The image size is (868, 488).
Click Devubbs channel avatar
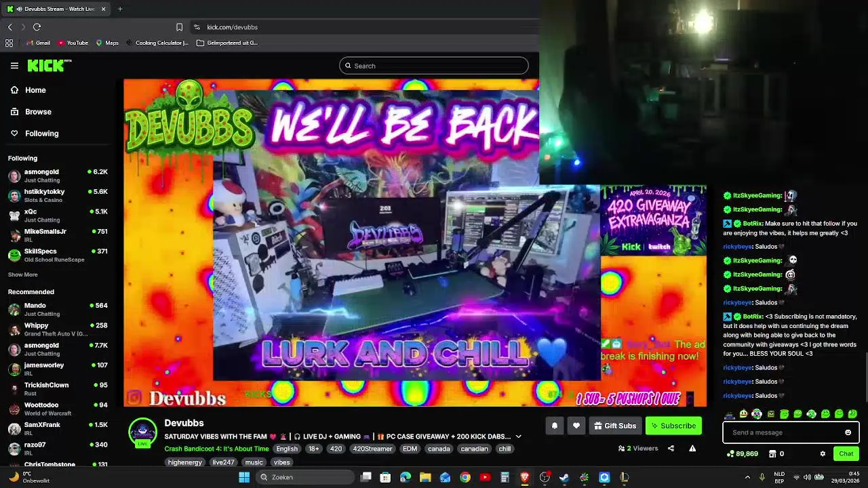142,432
